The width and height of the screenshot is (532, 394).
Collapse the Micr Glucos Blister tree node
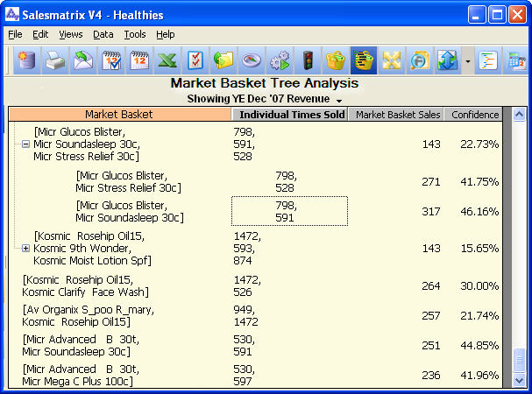point(25,144)
